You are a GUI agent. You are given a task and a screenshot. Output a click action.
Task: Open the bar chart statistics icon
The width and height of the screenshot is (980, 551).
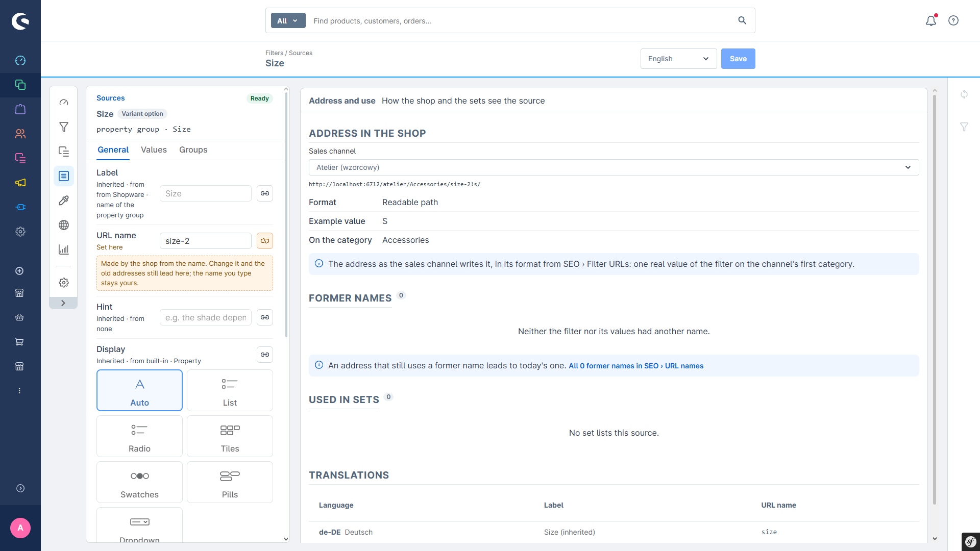click(x=64, y=249)
